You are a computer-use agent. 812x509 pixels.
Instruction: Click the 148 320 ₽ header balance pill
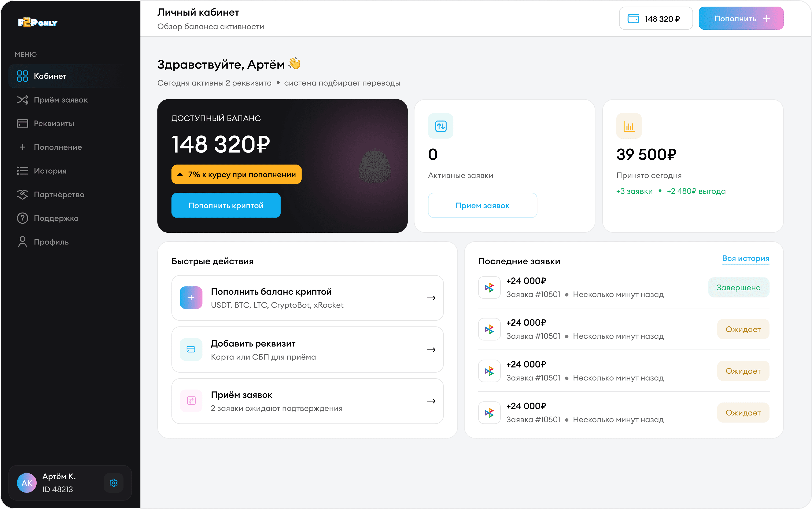[x=656, y=19]
